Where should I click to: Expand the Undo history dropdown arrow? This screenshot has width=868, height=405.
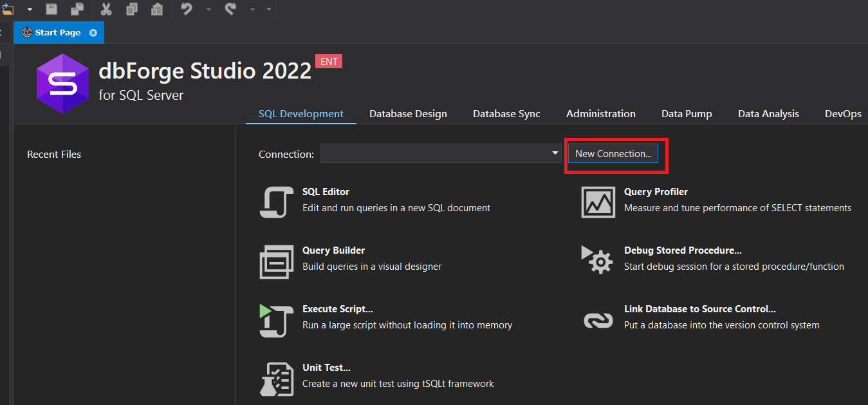[x=208, y=10]
